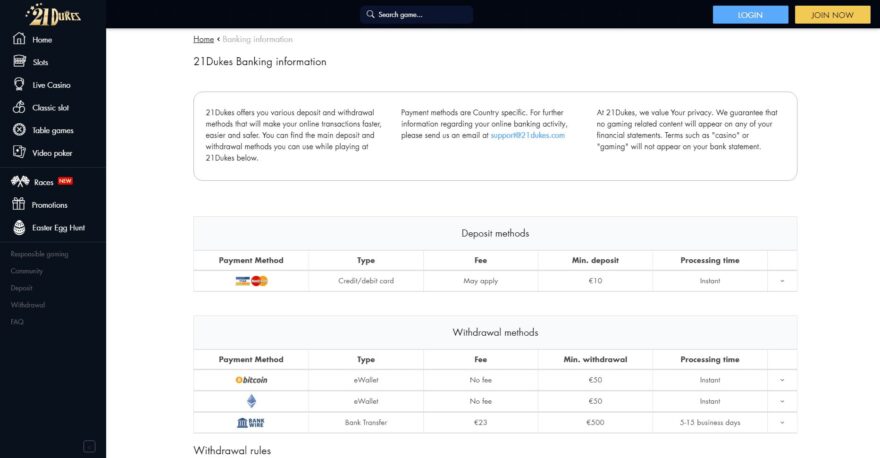Click the Home house icon in sidebar

click(x=19, y=39)
